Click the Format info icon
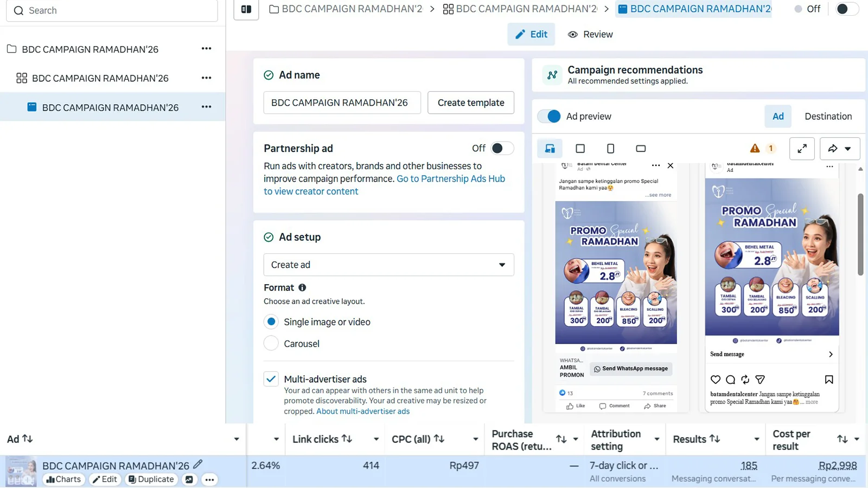The image size is (868, 488). (x=302, y=287)
